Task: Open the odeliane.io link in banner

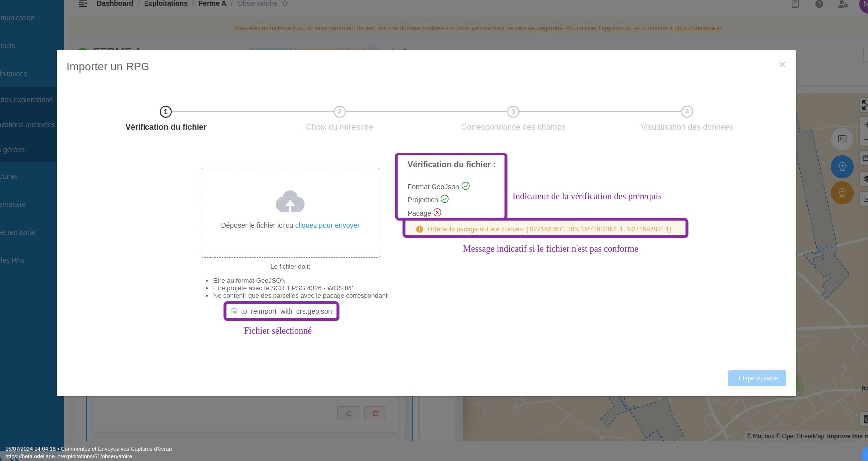Action: click(697, 28)
